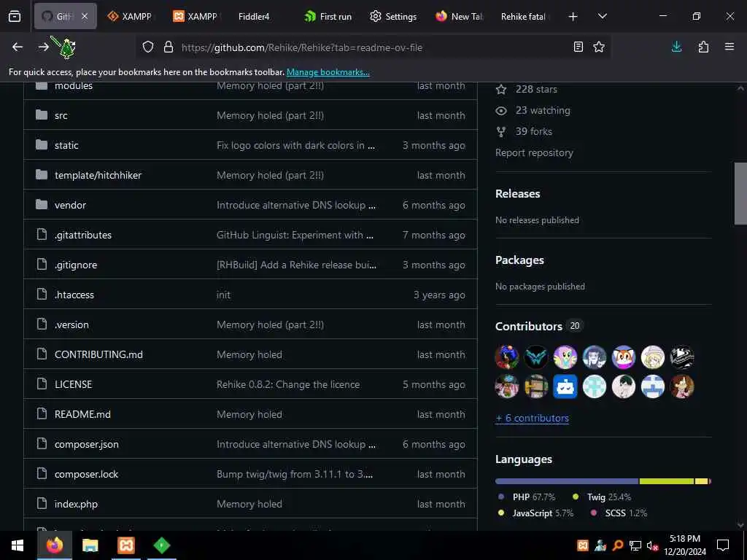Open 'Rehike 0.8.2: Change the licence' commit
Screen dimensions: 747x560
288,384
